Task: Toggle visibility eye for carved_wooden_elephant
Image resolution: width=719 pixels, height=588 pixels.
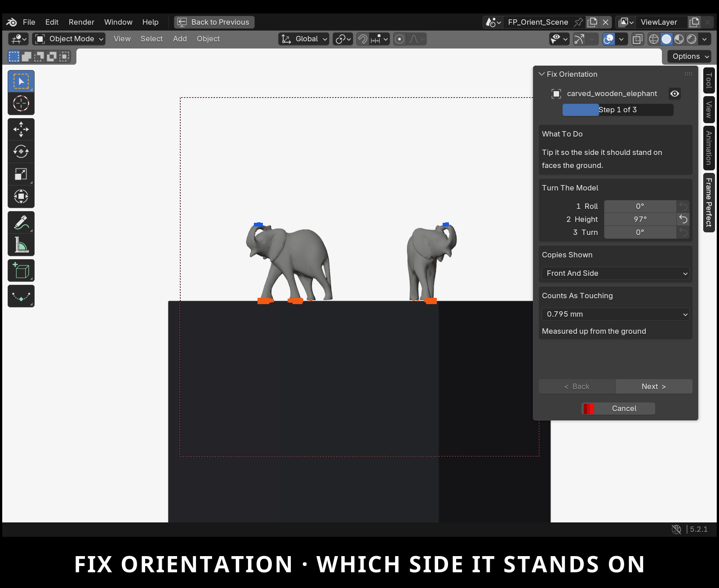Action: [675, 93]
